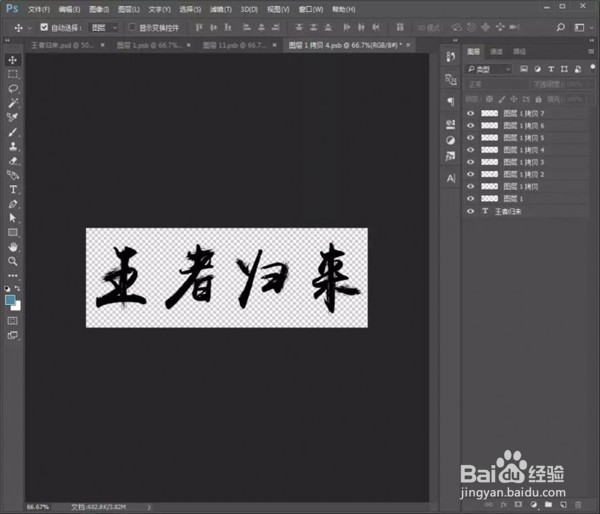Toggle the layer filter on/off switch
Screen dimensions: 600x514
point(592,68)
